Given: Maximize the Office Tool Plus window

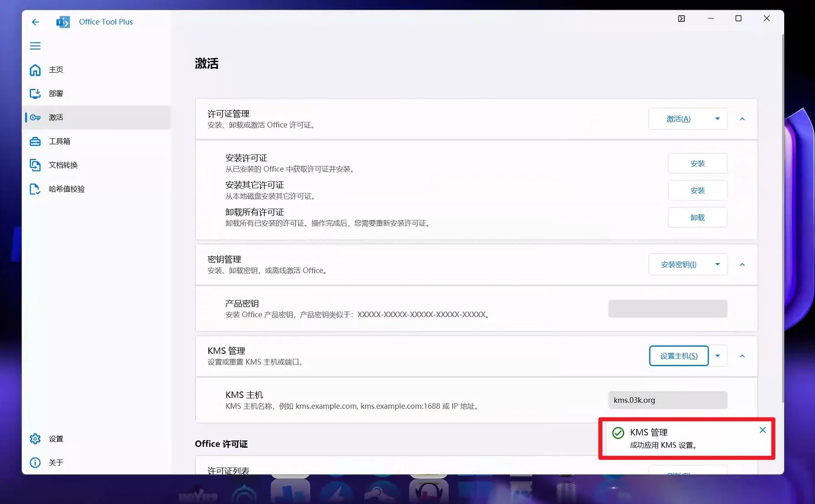Looking at the screenshot, I should pyautogui.click(x=738, y=19).
